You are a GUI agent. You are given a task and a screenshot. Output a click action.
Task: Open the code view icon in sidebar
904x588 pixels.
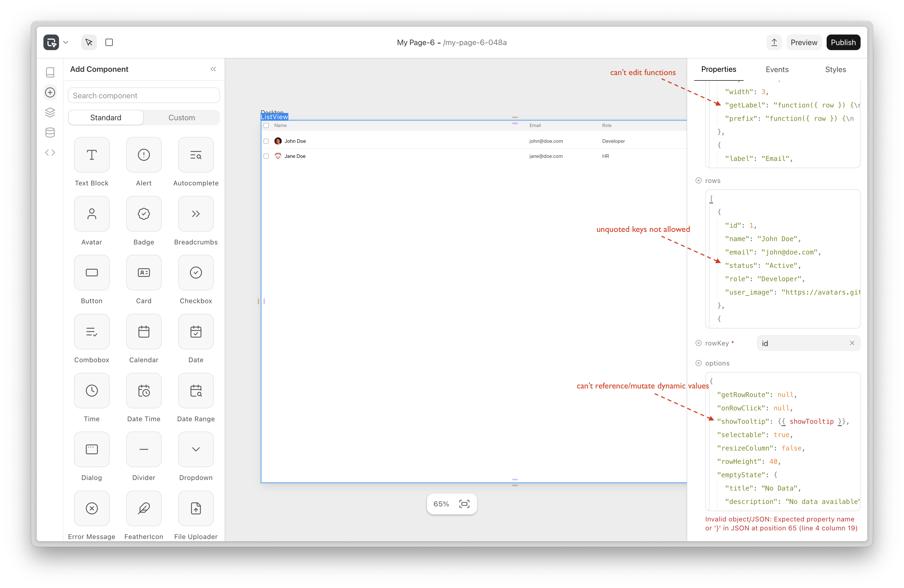pos(50,153)
